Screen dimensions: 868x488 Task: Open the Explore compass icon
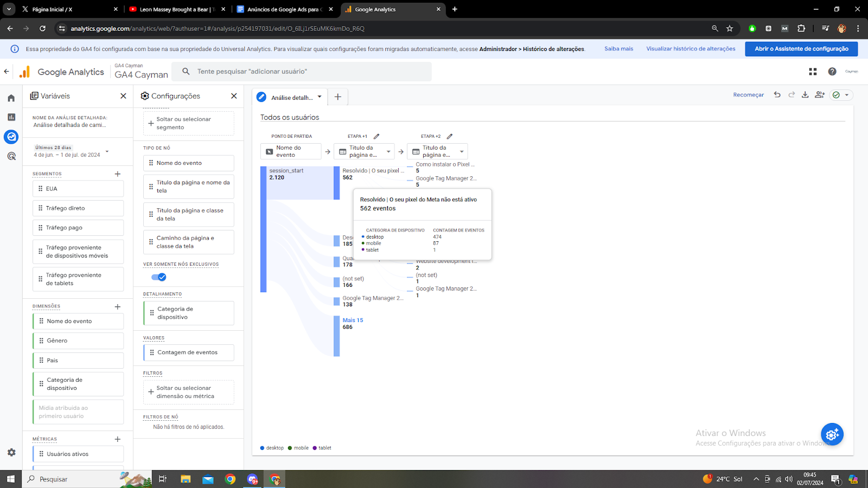click(x=11, y=137)
